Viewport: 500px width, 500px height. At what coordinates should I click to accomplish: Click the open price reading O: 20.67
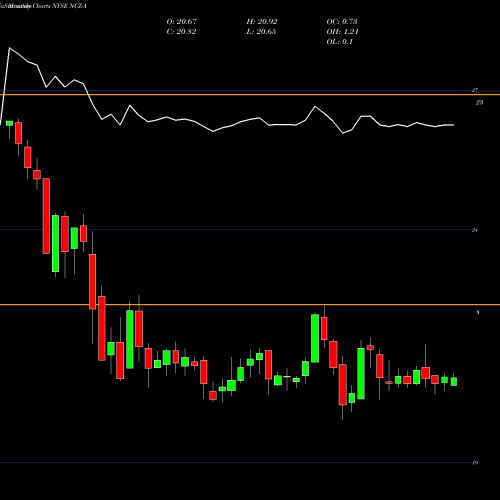(x=182, y=22)
